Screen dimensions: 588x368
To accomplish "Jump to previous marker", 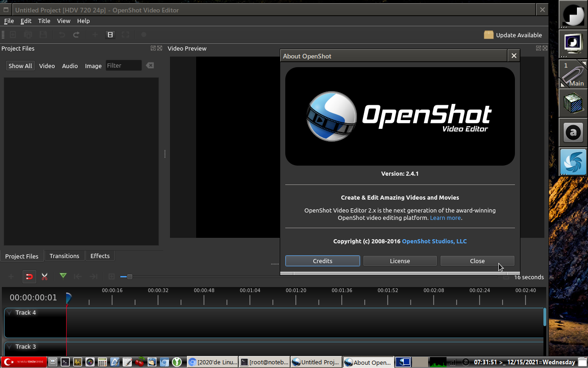I will (78, 276).
